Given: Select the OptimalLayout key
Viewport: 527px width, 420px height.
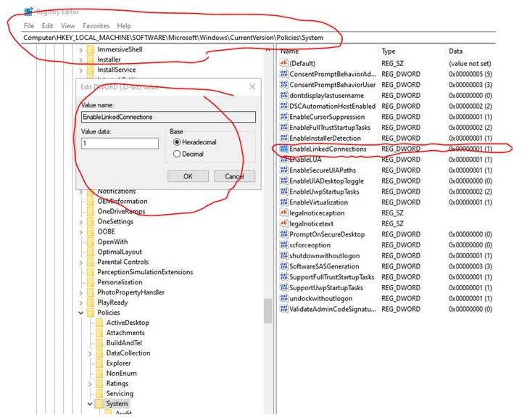Looking at the screenshot, I should pos(120,252).
